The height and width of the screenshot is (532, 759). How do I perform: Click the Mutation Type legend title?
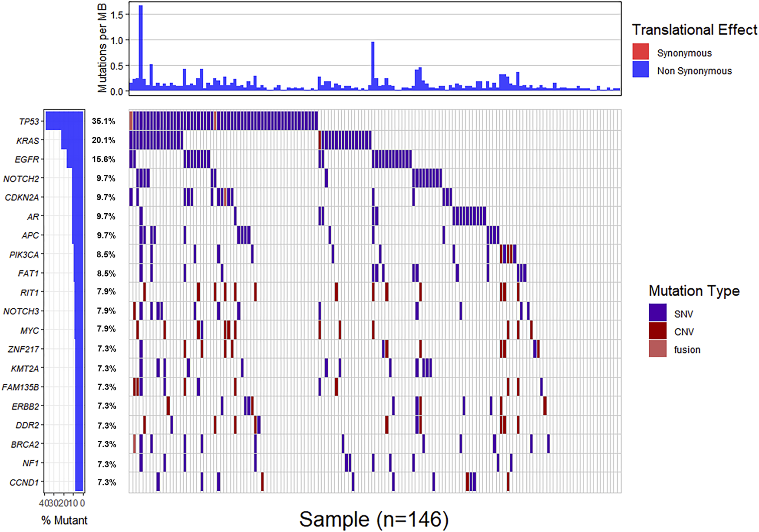click(694, 291)
